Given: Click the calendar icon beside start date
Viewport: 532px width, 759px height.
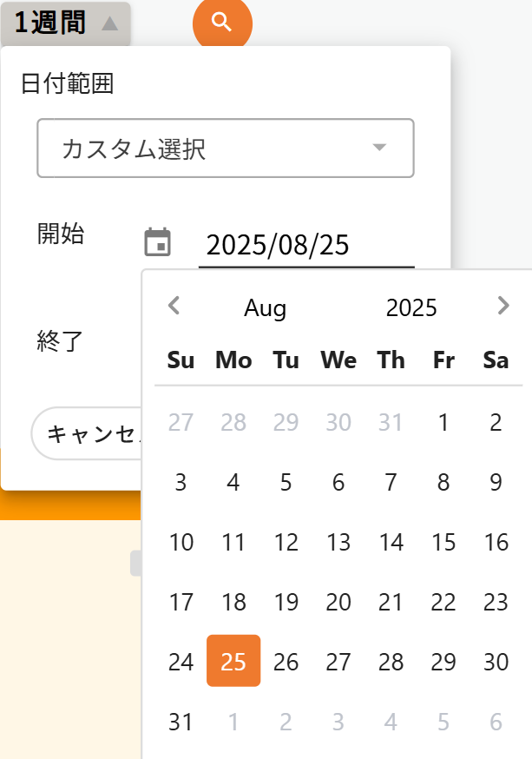Looking at the screenshot, I should pyautogui.click(x=157, y=243).
